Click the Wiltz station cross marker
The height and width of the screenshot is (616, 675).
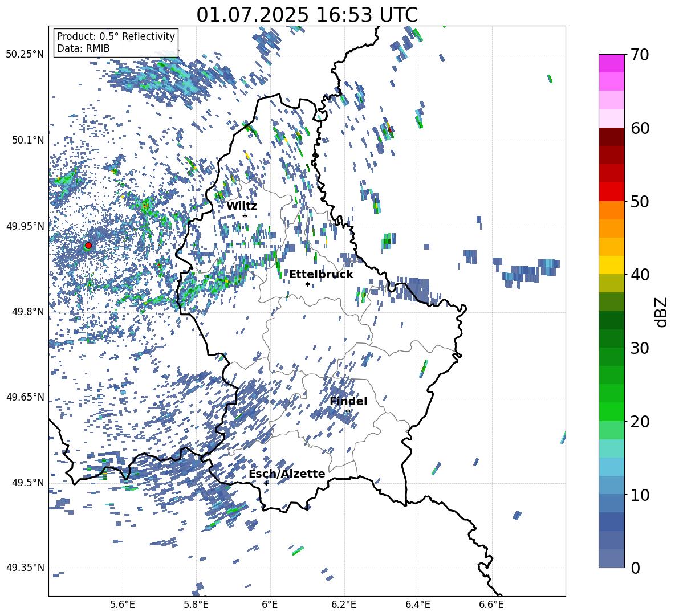tap(245, 215)
